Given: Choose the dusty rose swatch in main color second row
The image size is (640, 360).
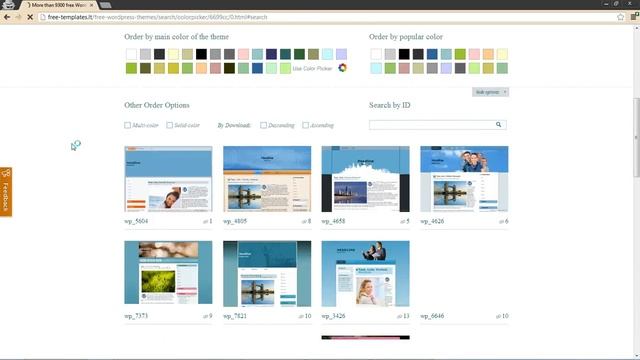Looking at the screenshot, I should coord(215,68).
